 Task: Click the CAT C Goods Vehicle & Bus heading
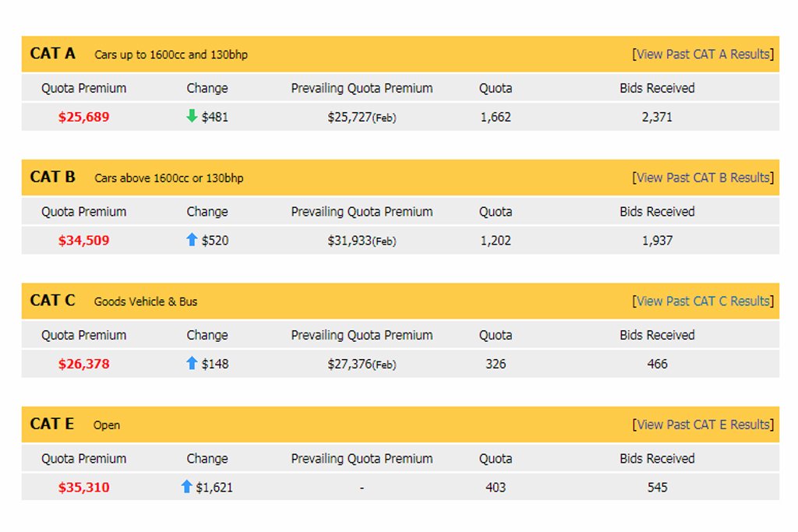tap(114, 301)
